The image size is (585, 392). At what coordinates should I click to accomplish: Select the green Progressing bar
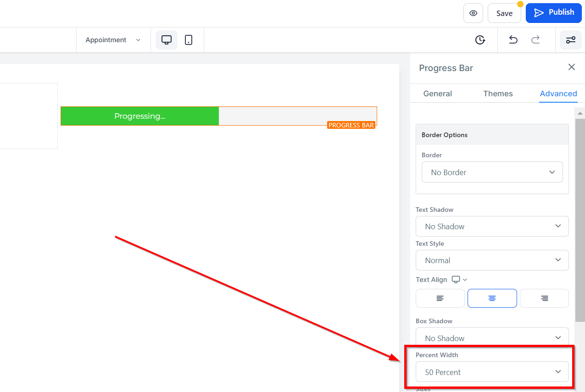tap(140, 116)
